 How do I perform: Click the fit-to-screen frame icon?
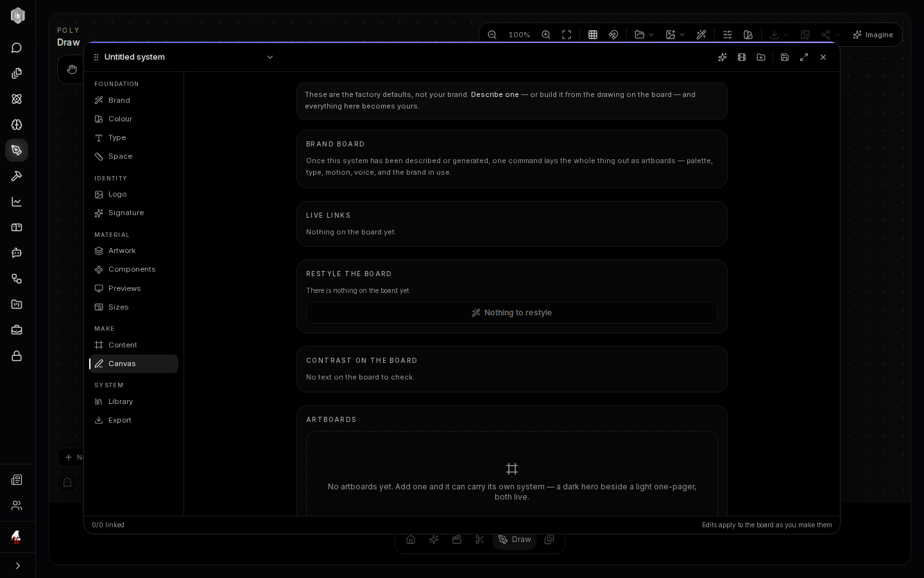click(567, 35)
